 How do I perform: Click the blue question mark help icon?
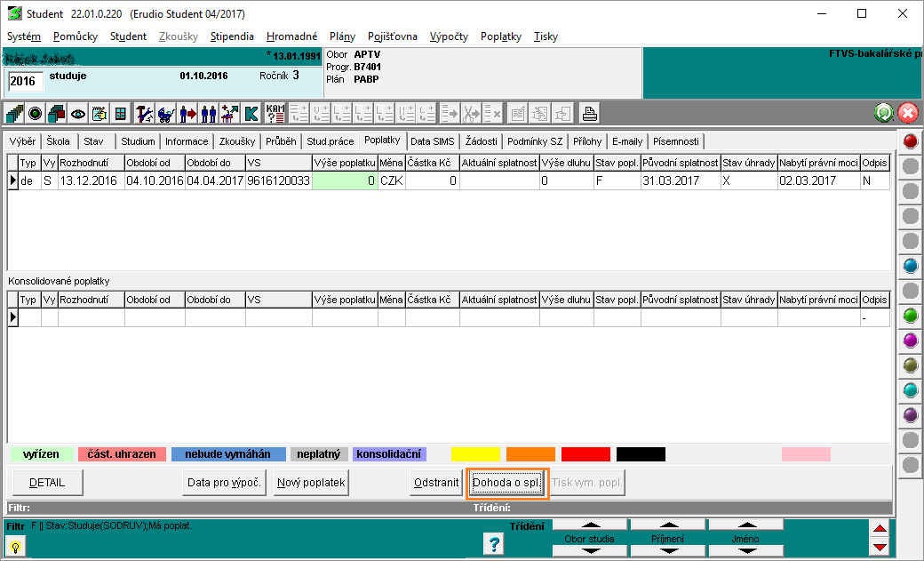pos(495,544)
